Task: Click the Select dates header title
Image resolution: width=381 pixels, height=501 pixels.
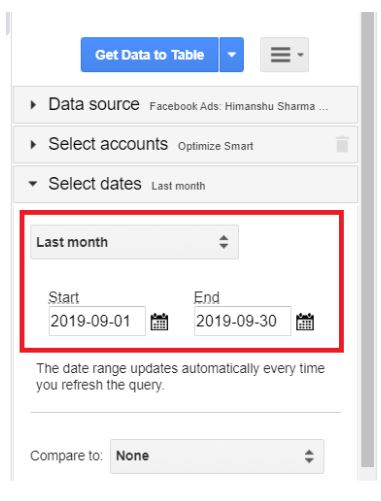Action: coord(95,184)
